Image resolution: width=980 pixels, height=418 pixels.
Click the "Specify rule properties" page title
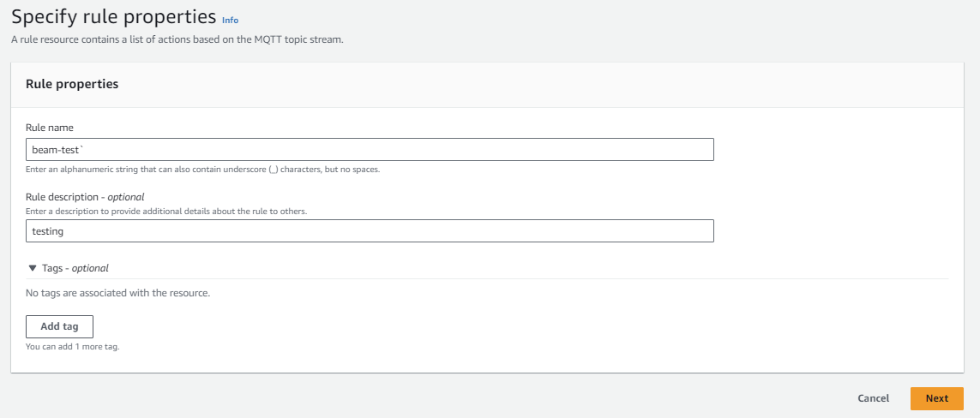113,16
